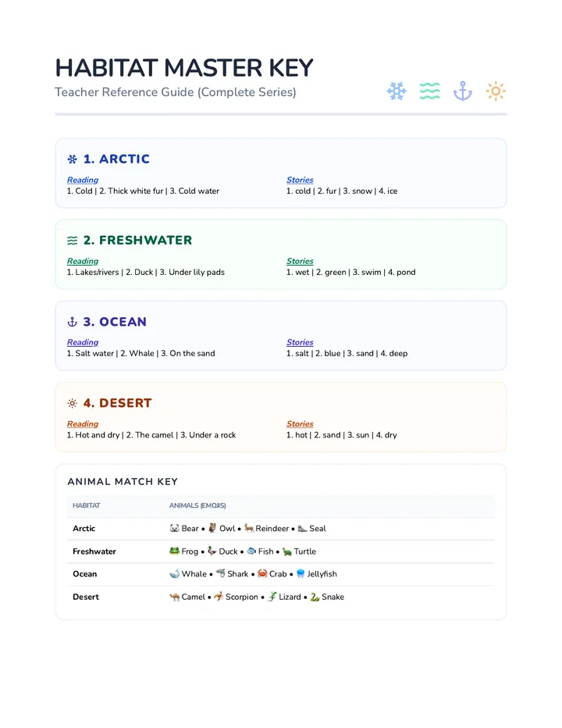Click the word Reindeer in Arctic row
Image resolution: width=562 pixels, height=728 pixels.
pos(272,528)
